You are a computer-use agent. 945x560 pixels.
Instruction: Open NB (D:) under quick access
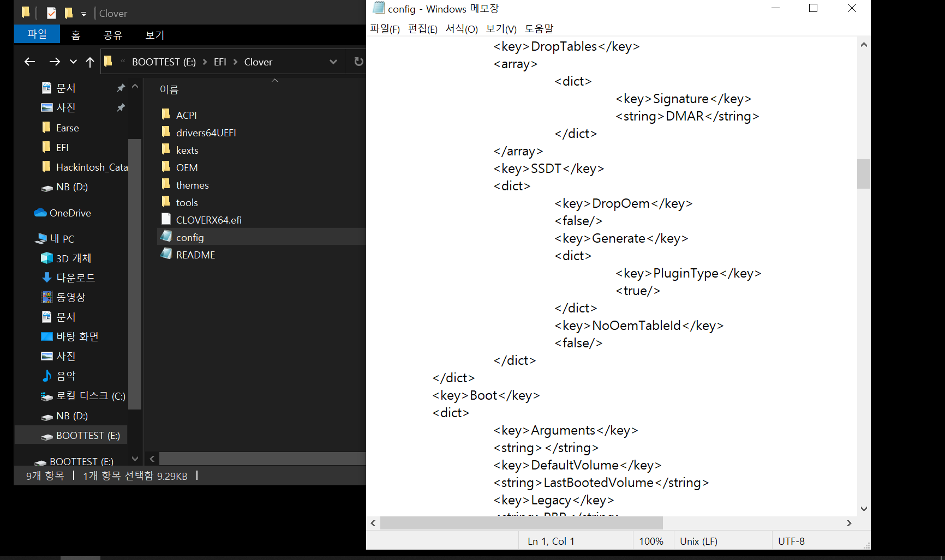[x=72, y=186]
